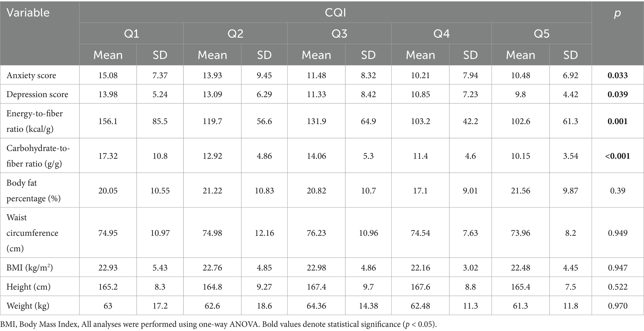Click the Anxiety score row label
The width and height of the screenshot is (644, 331).
pyautogui.click(x=31, y=75)
